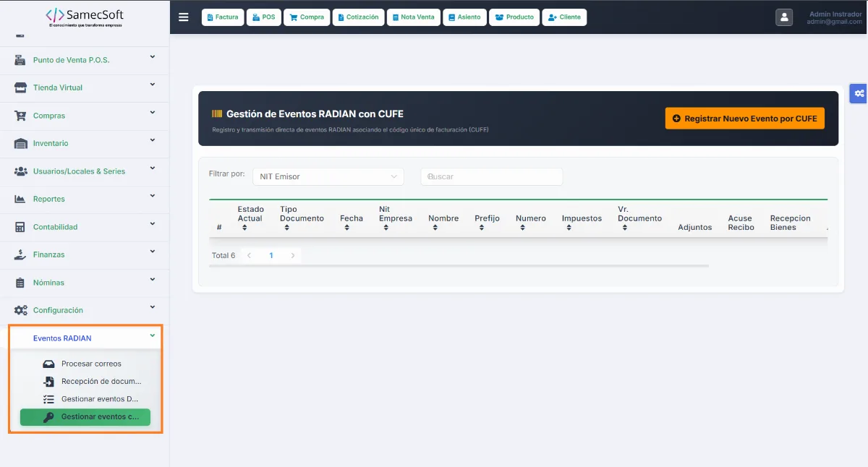Expand the Reportes menu chevron
868x467 pixels.
(x=153, y=196)
